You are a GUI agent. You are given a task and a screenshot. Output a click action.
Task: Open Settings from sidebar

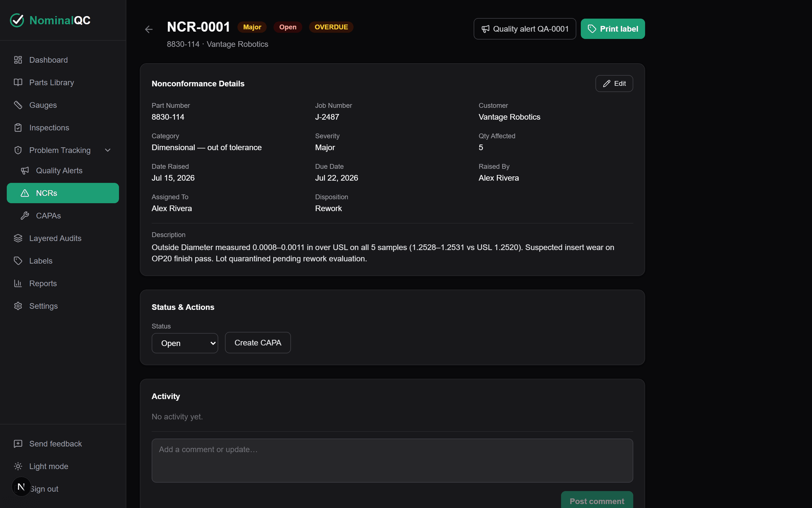(x=63, y=306)
